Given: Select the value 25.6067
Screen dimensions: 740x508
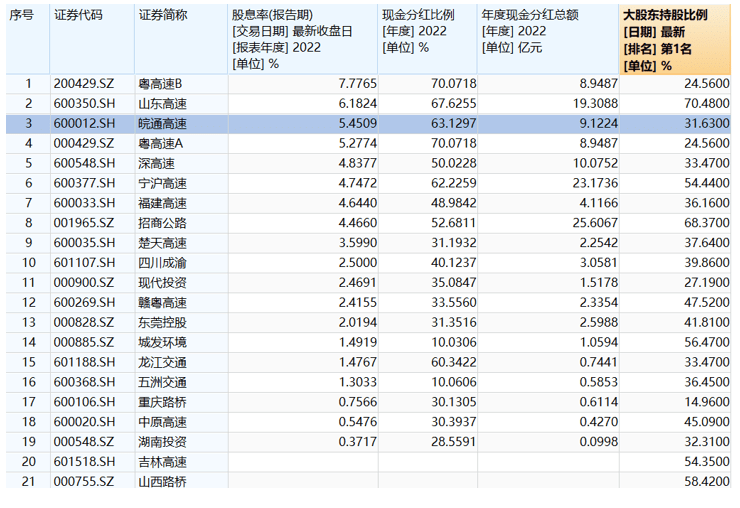Looking at the screenshot, I should (596, 223).
